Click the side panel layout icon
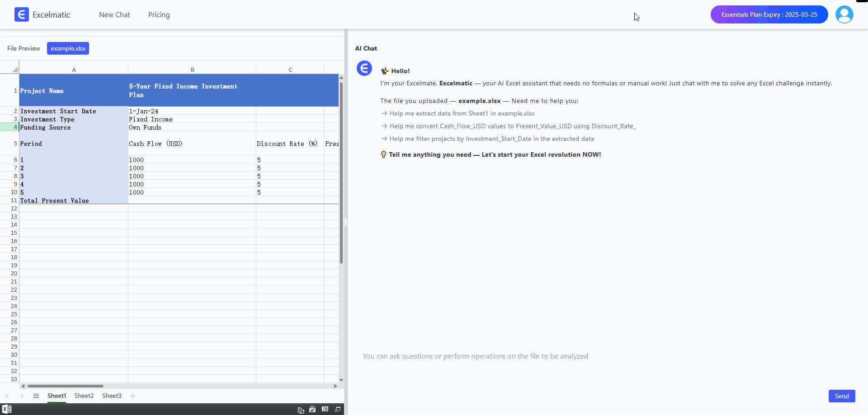 coord(325,409)
